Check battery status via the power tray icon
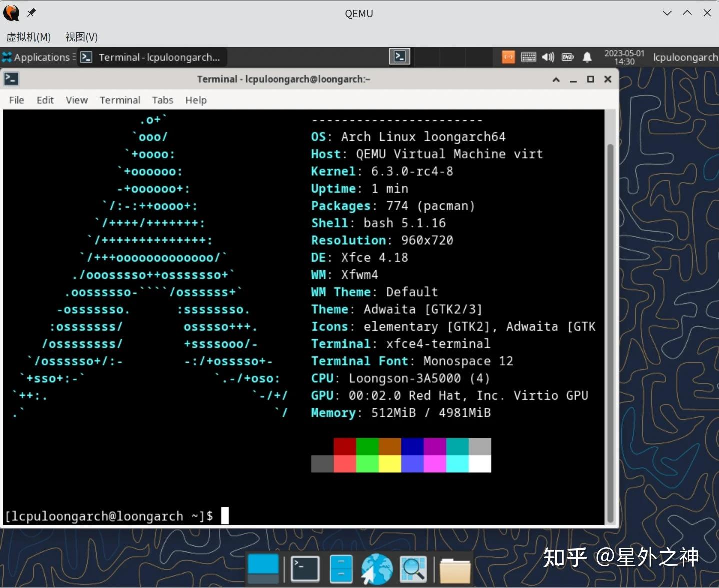The image size is (719, 588). [x=567, y=57]
